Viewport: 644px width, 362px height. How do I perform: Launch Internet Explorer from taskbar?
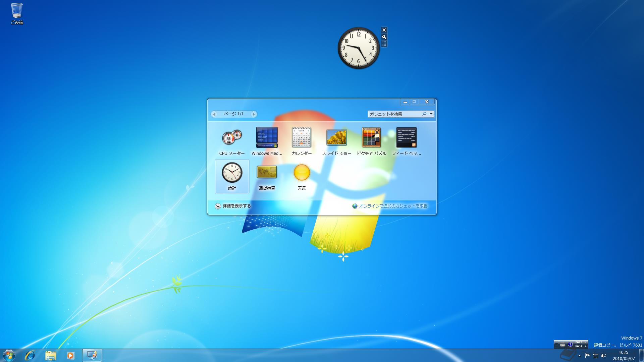tap(30, 355)
